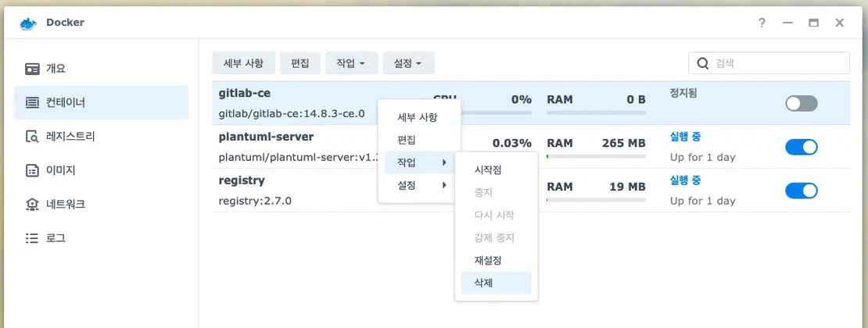Open the 개요 section
This screenshot has height=328, width=868.
pos(102,70)
